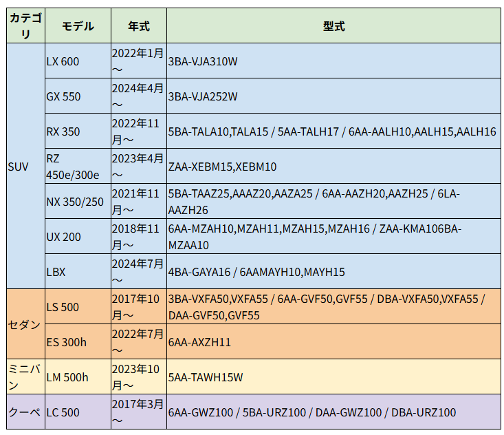This screenshot has width=504, height=435.
Task: Click the クーペ category cell
Action: pyautogui.click(x=25, y=412)
